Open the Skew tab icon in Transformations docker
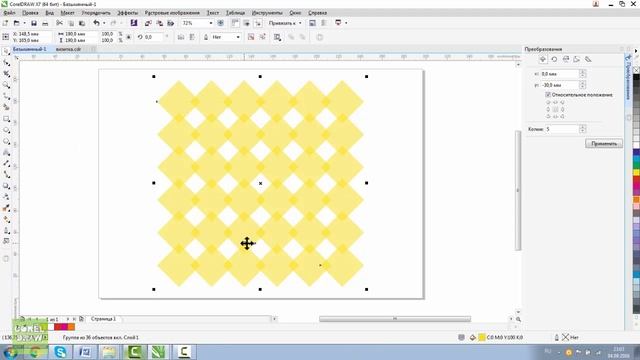Image resolution: width=640 pixels, height=360 pixels. [588, 60]
